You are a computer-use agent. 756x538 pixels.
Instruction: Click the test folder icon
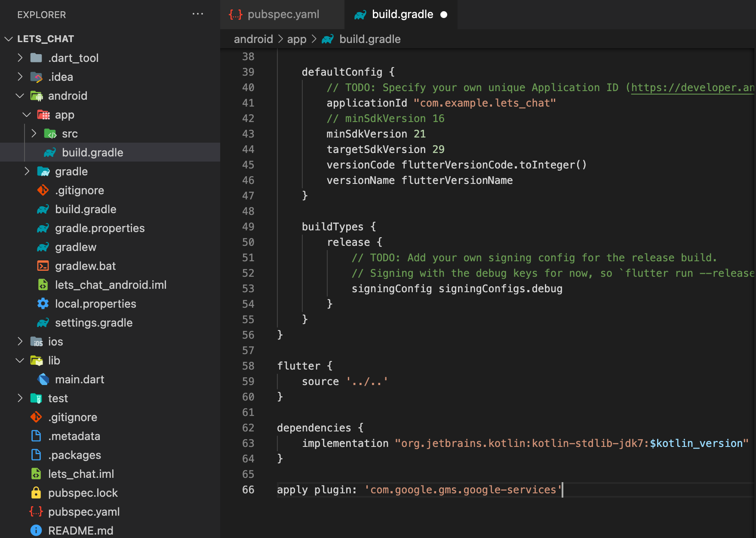(36, 398)
